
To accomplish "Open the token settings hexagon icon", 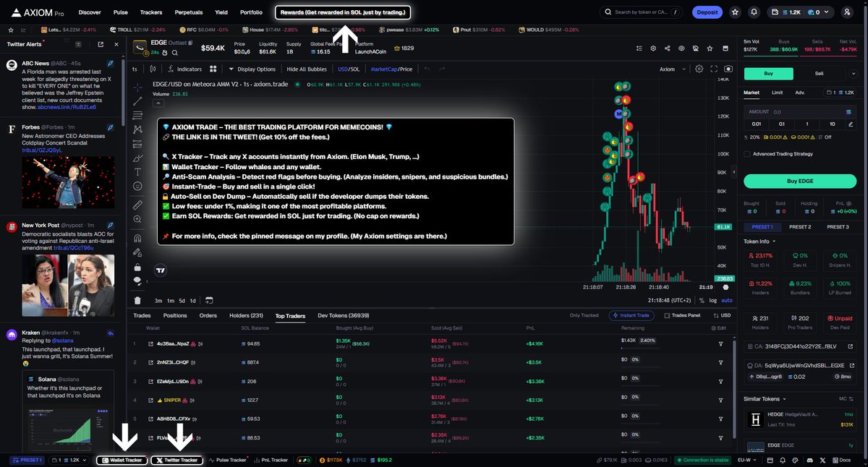I will [653, 48].
